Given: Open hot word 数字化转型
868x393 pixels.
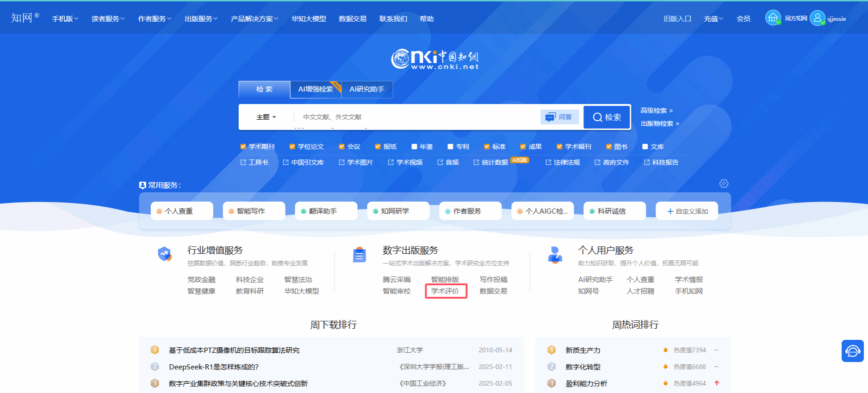Looking at the screenshot, I should point(583,367).
